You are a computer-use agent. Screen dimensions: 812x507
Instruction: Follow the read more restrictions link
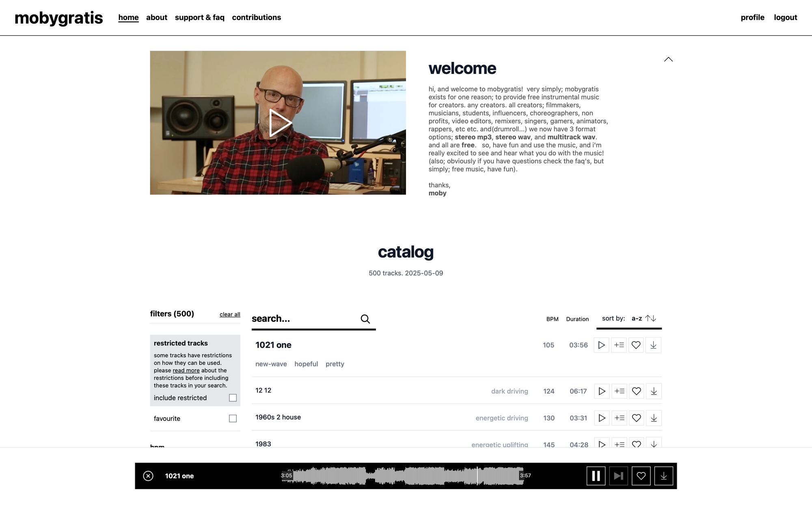(x=186, y=370)
